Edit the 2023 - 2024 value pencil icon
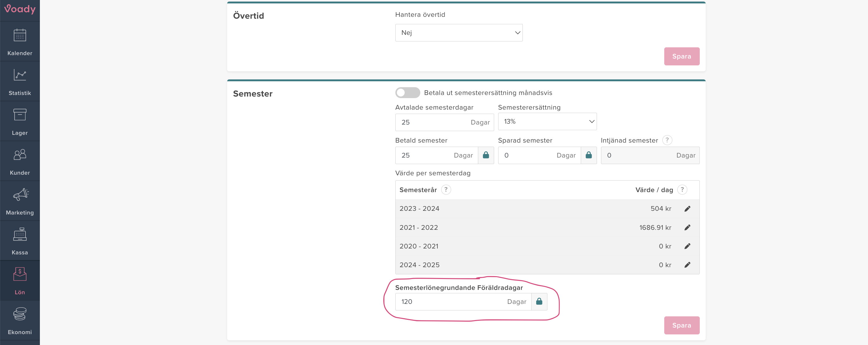Image resolution: width=868 pixels, height=345 pixels. tap(687, 209)
